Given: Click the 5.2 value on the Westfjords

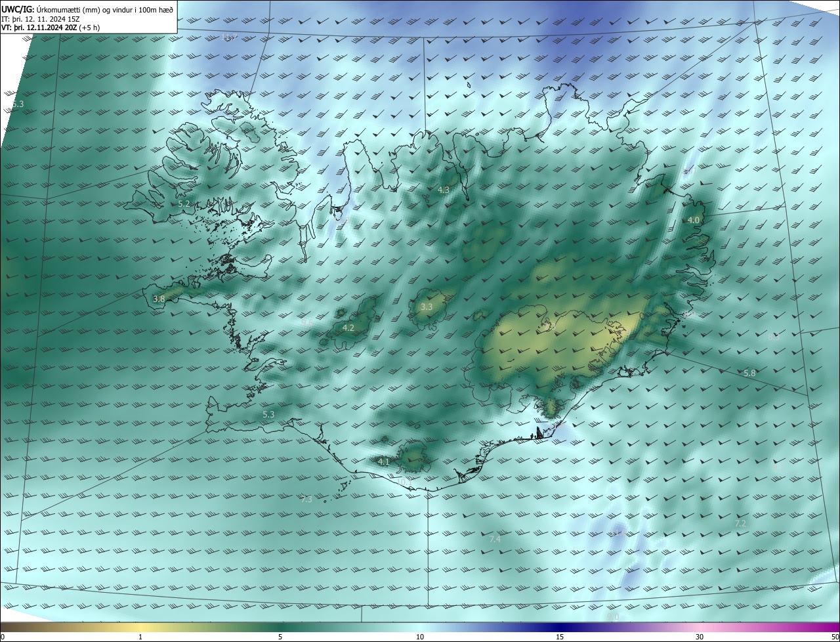Looking at the screenshot, I should tap(184, 204).
